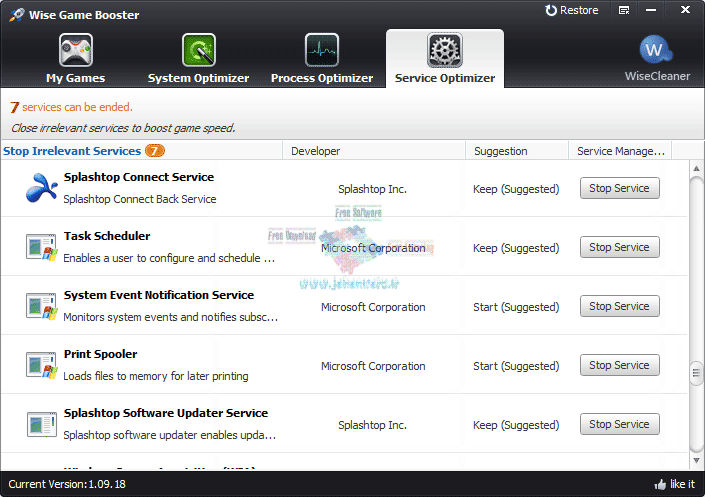Open the title bar menu dropdown icon
705x497 pixels.
[624, 11]
